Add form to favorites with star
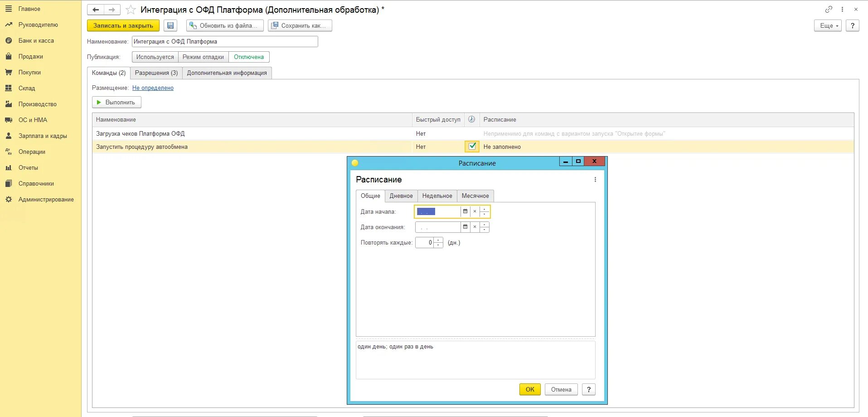 pyautogui.click(x=131, y=10)
